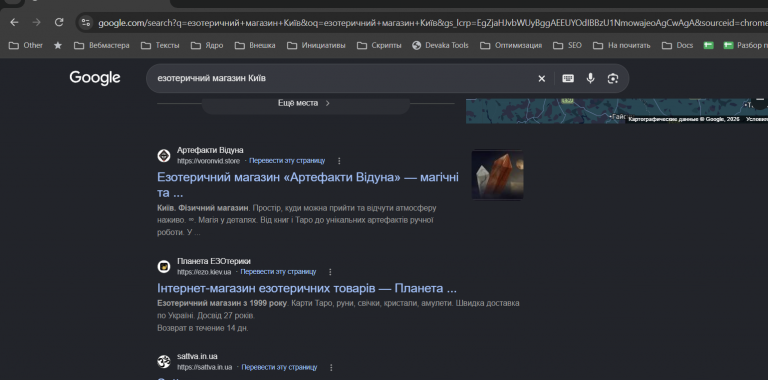Open the Devaka Tools bookmark
This screenshot has height=380, width=768.
coord(440,46)
